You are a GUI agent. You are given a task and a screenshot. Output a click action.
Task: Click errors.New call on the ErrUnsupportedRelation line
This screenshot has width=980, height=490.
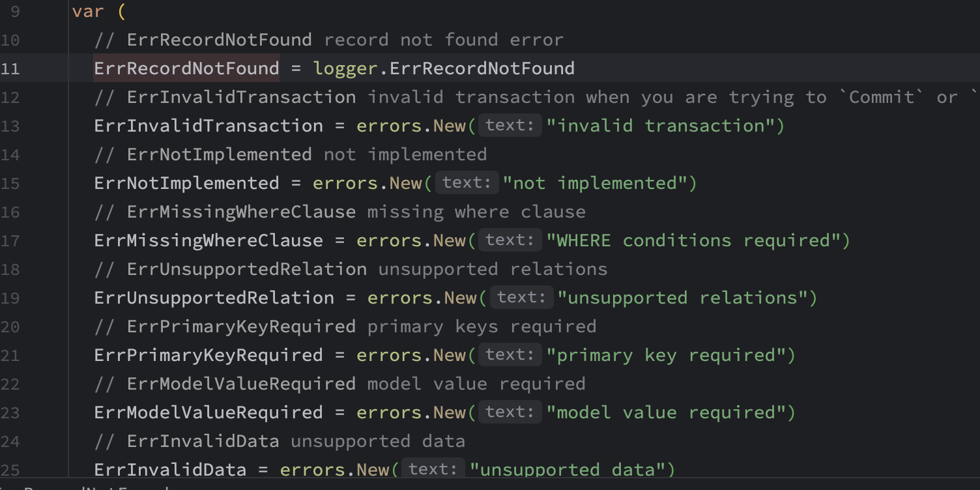(x=422, y=298)
